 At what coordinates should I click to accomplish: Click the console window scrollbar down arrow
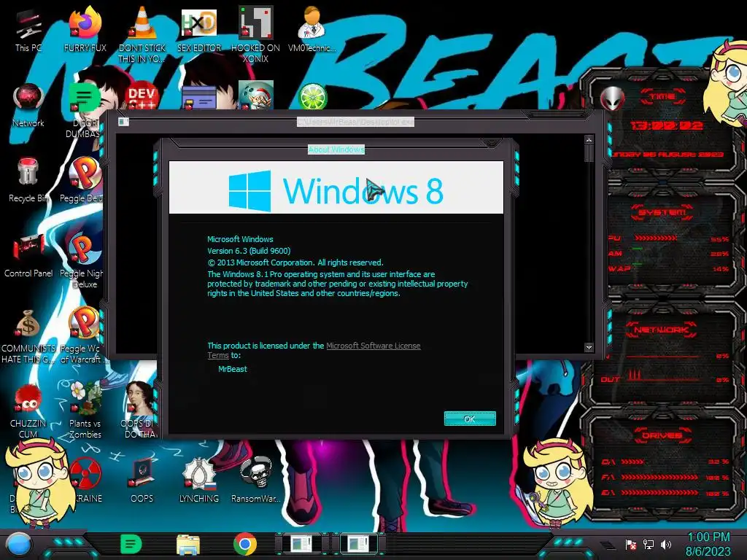pos(589,348)
